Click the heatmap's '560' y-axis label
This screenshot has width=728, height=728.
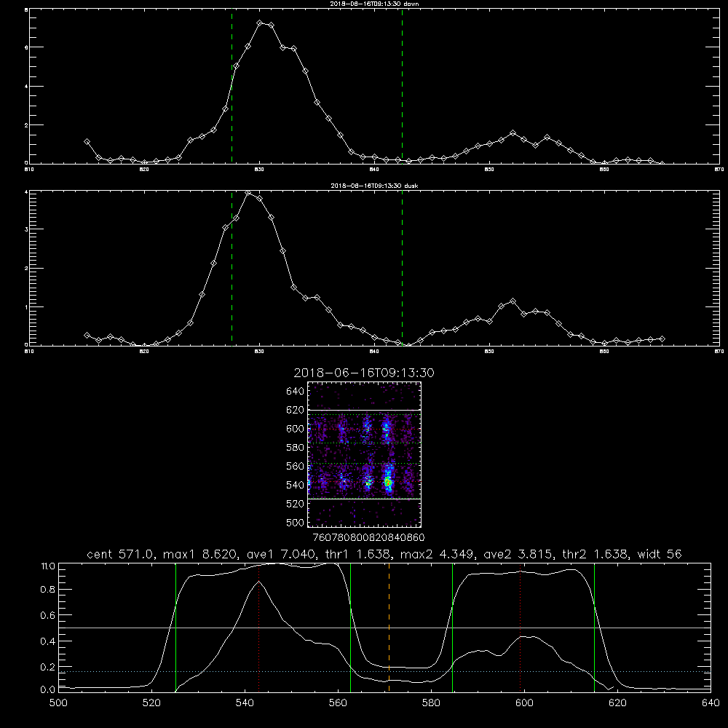[296, 466]
